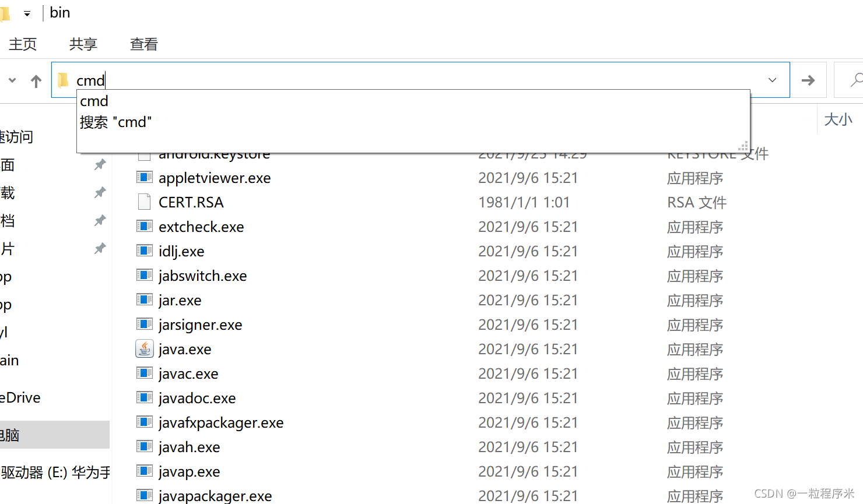Click the javafxpackager.exe file name
Viewport: 863px width, 504px height.
click(x=221, y=423)
